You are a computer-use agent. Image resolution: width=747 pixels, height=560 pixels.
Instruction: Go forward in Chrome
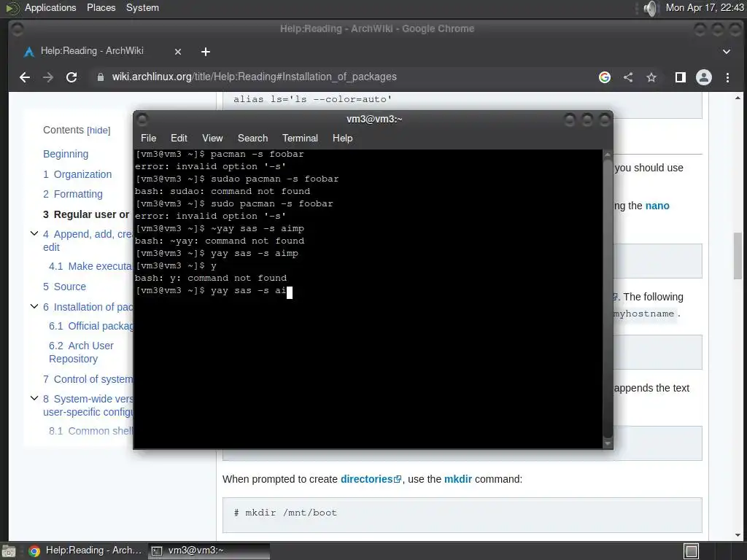[x=48, y=77]
